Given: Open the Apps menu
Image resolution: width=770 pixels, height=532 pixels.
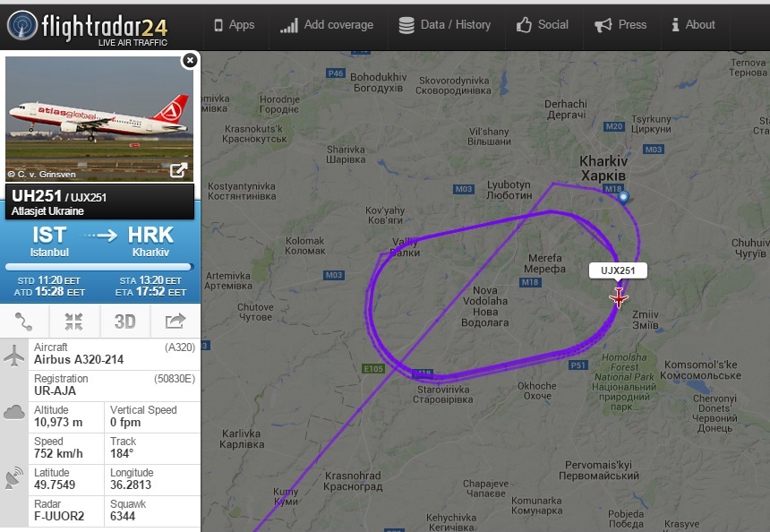Looking at the screenshot, I should pos(235,25).
